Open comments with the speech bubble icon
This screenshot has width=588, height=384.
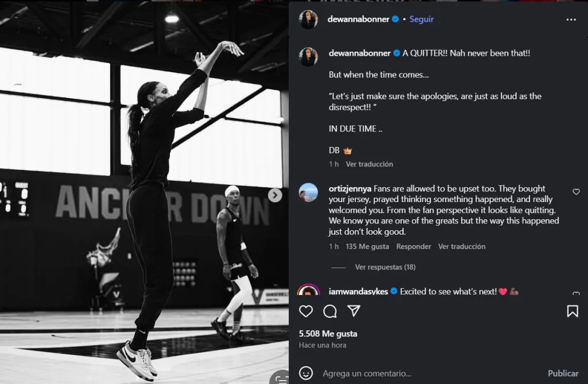[329, 311]
